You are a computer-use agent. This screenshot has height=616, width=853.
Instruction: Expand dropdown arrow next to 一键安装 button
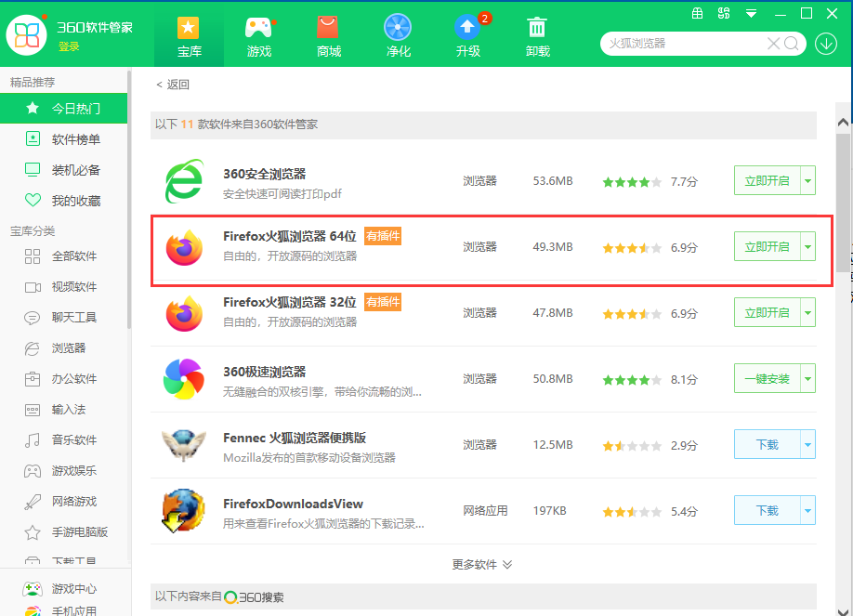[807, 379]
